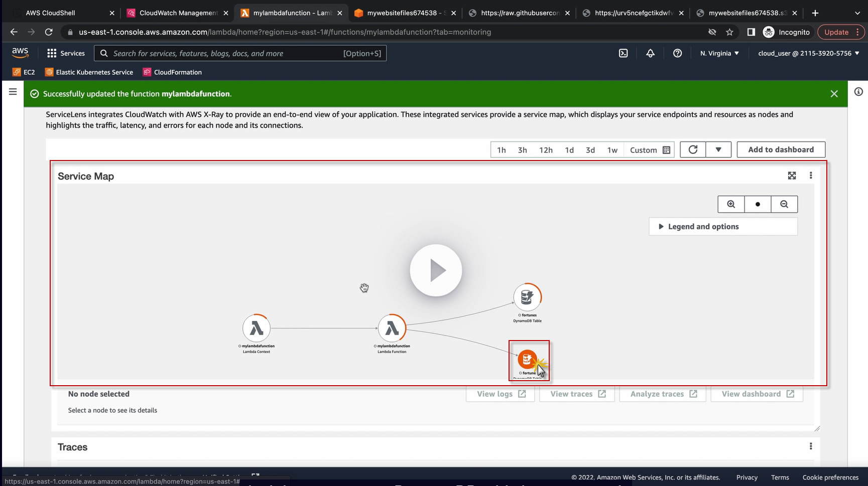Click the Analyze traces button

coord(663,394)
